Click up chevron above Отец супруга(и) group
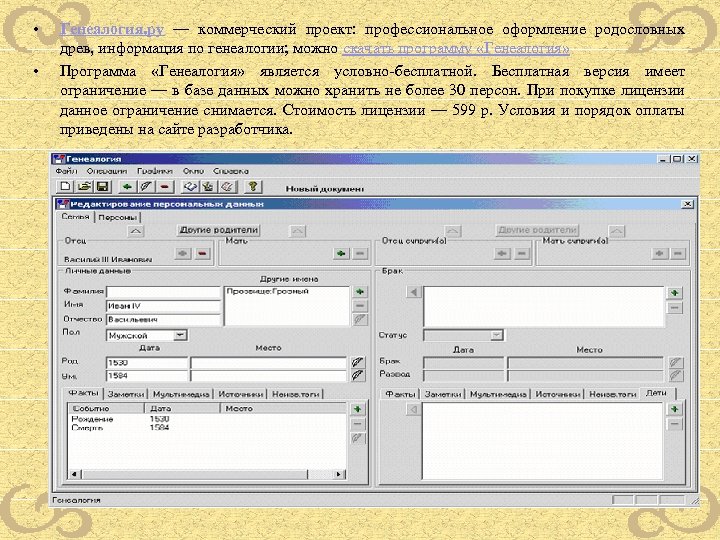The image size is (720, 540). pos(453,231)
